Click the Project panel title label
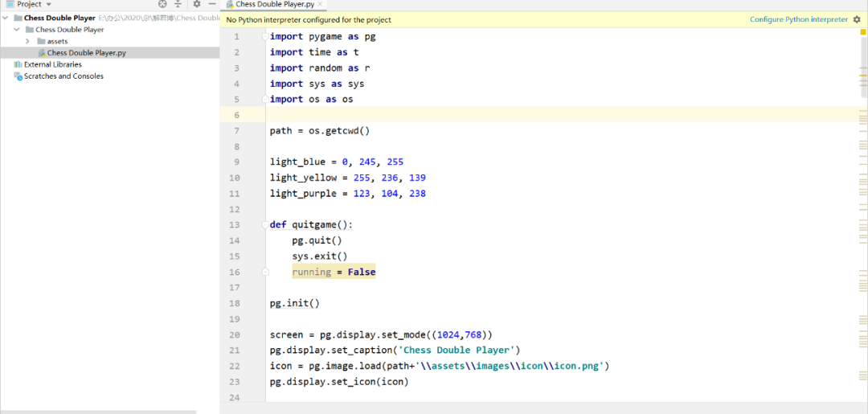 click(x=30, y=4)
